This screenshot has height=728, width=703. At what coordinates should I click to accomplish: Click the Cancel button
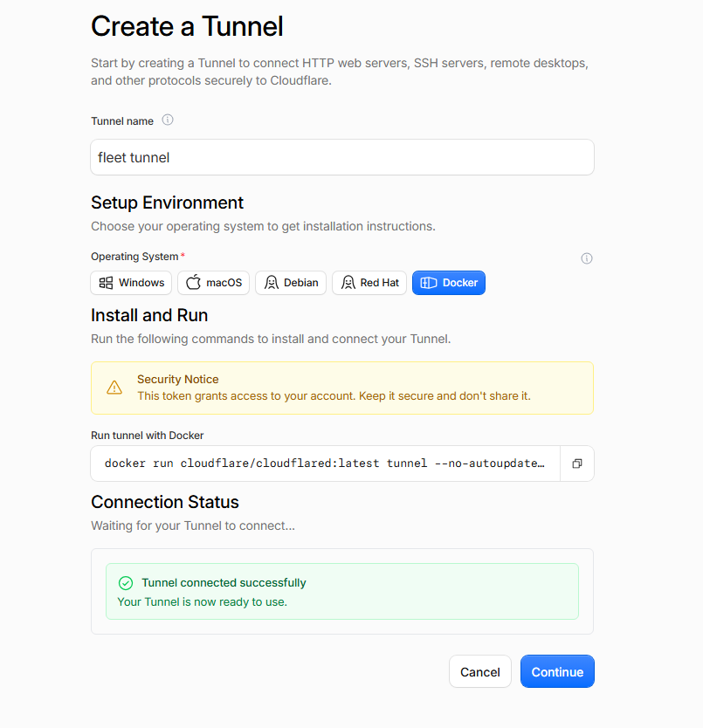point(480,671)
